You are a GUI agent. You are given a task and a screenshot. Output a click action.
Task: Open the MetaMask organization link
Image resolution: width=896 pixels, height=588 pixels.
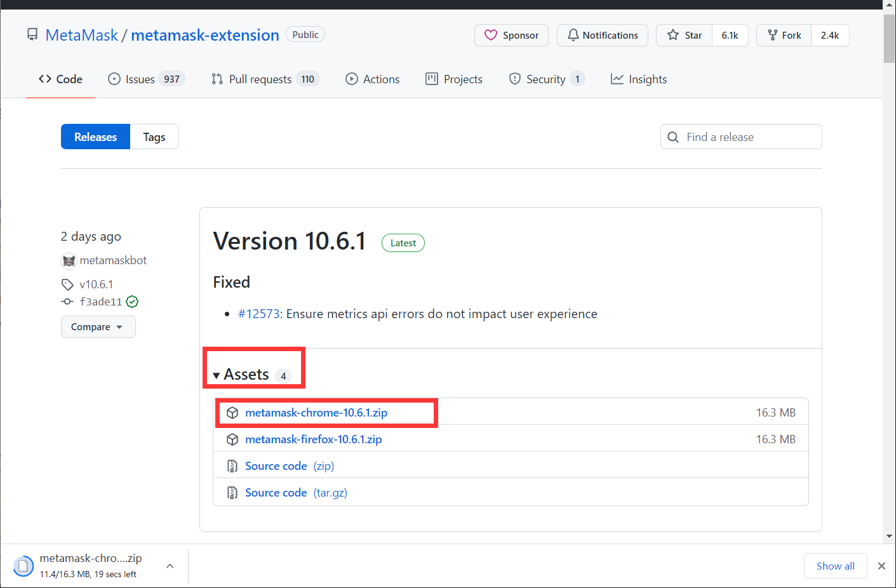coord(81,35)
